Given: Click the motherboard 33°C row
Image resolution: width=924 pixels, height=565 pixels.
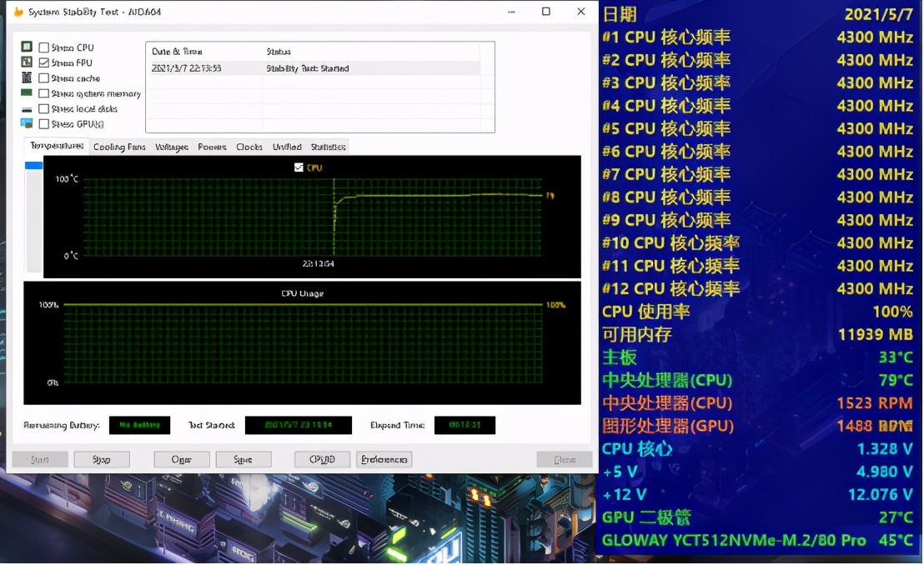Looking at the screenshot, I should 758,357.
